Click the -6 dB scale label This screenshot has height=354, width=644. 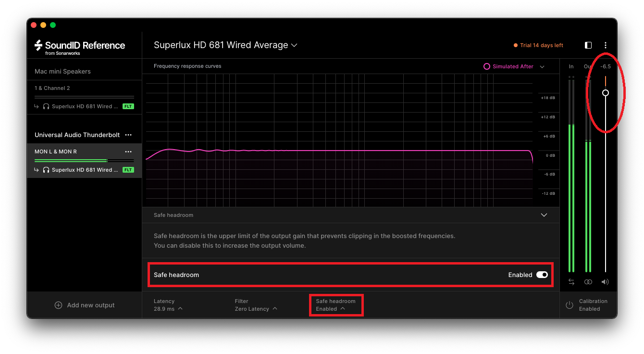click(x=549, y=174)
